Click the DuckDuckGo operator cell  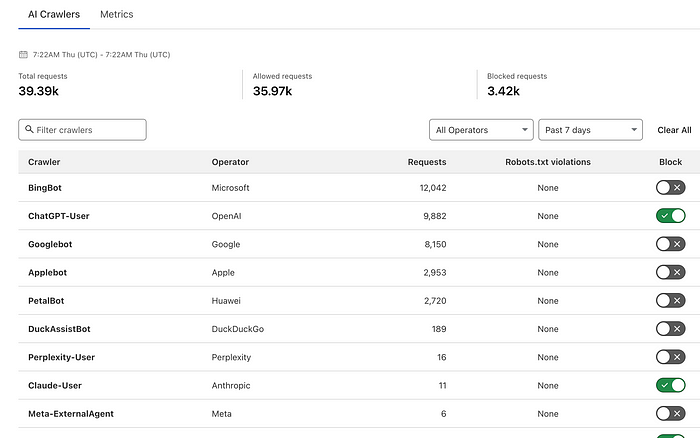(x=238, y=329)
